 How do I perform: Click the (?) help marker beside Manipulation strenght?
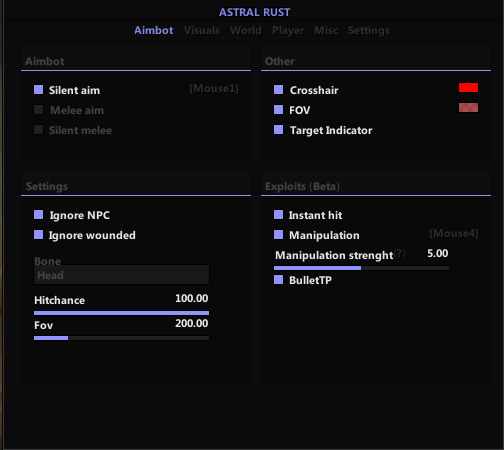pyautogui.click(x=400, y=254)
